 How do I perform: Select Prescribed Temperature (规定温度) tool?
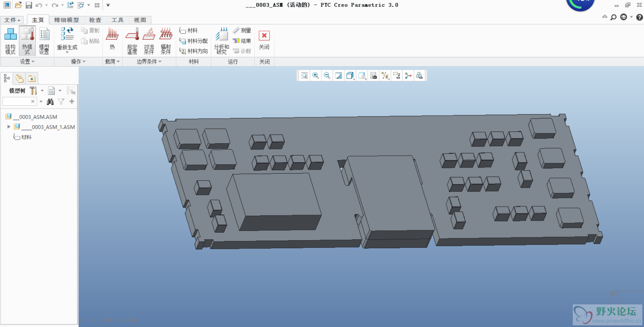[132, 41]
